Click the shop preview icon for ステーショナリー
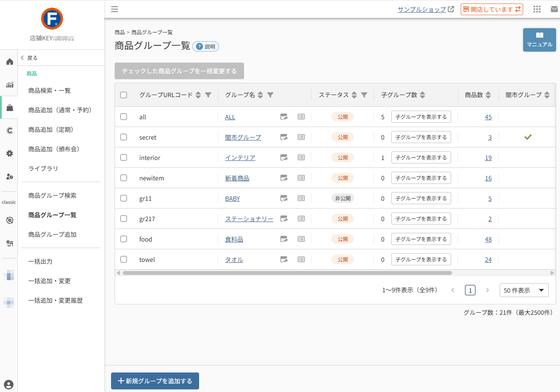 [284, 219]
